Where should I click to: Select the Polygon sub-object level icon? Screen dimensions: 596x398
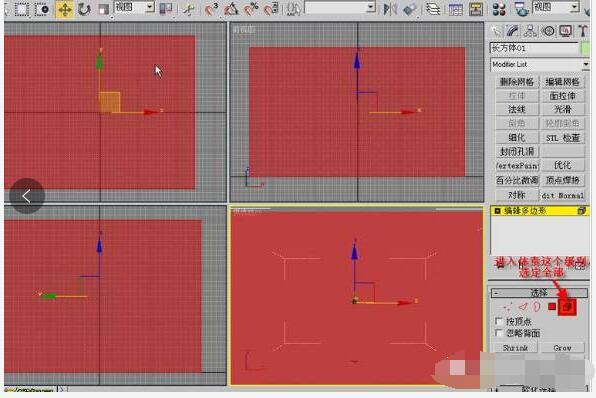[552, 306]
